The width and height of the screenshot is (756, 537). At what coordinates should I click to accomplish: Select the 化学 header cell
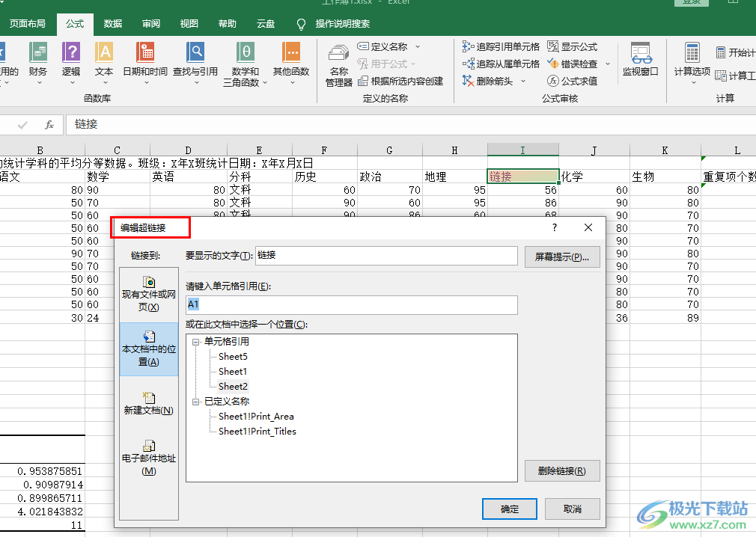click(594, 177)
